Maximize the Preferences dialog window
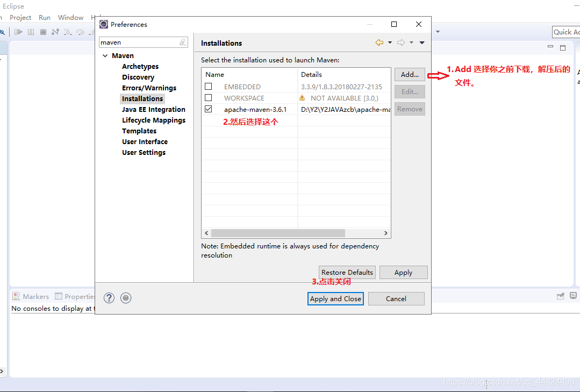The image size is (580, 392). pos(394,24)
